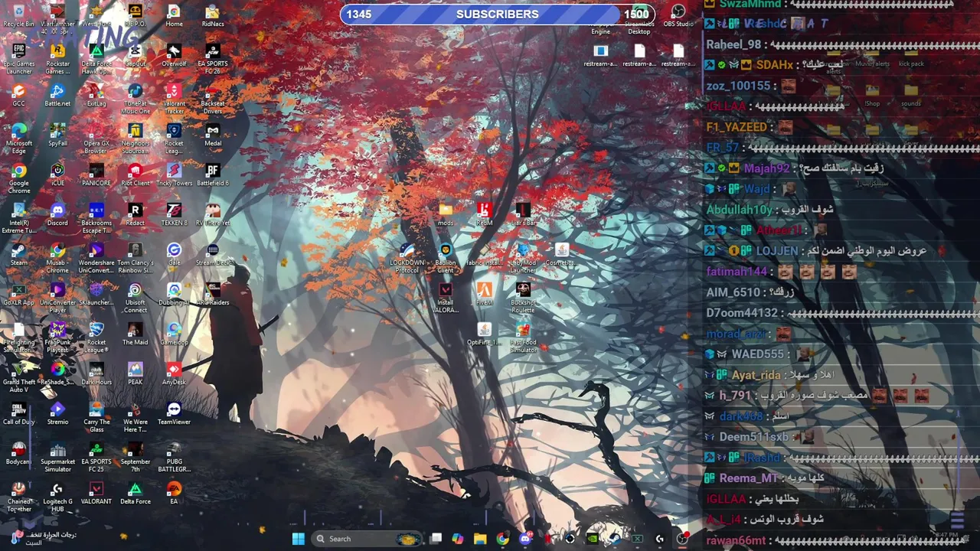Viewport: 980px width, 551px height.
Task: Launch LabyMod Launcher from the desktop
Action: (523, 258)
